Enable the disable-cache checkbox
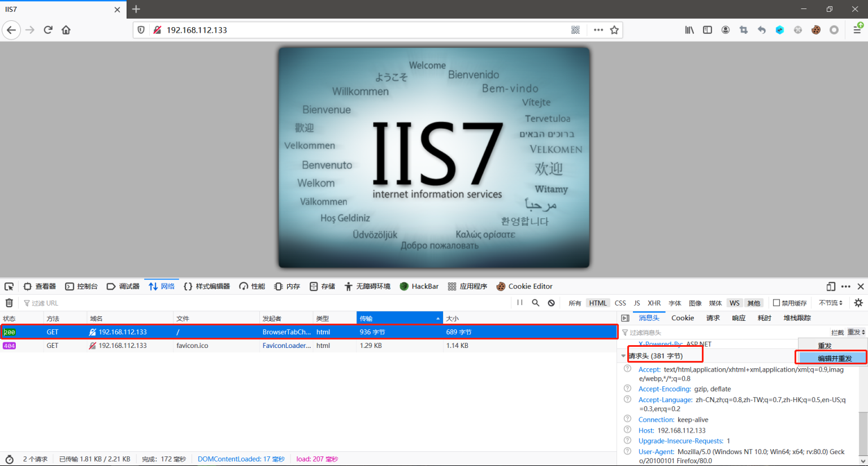868x466 pixels. point(776,303)
